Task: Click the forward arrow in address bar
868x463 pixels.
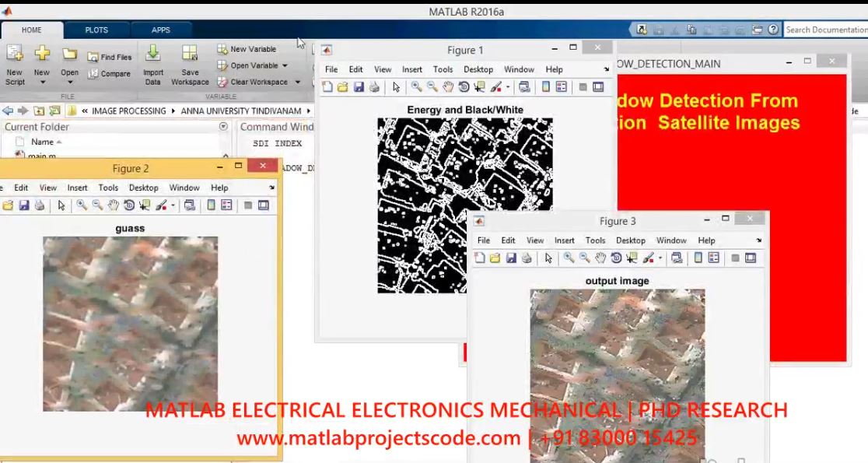Action: coord(23,110)
